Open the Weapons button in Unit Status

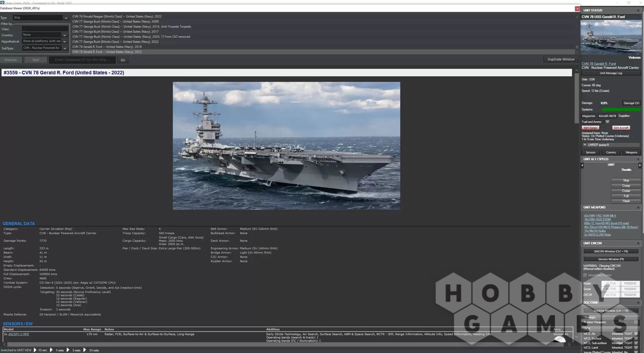point(631,153)
